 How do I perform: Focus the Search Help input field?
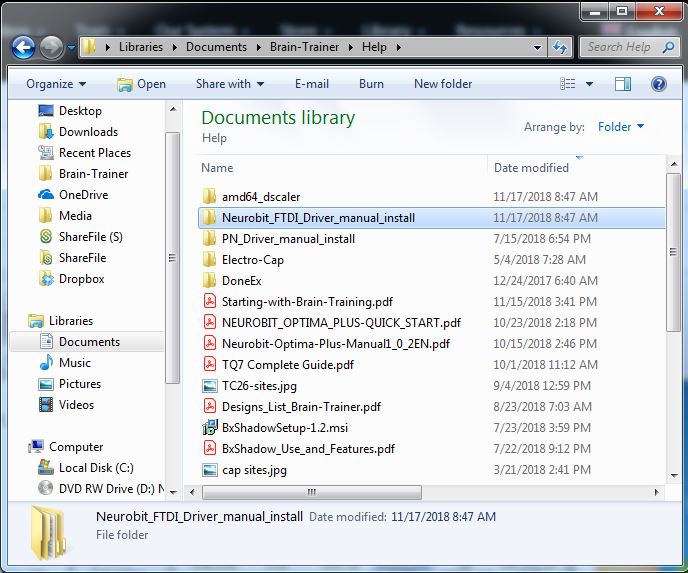(x=631, y=47)
